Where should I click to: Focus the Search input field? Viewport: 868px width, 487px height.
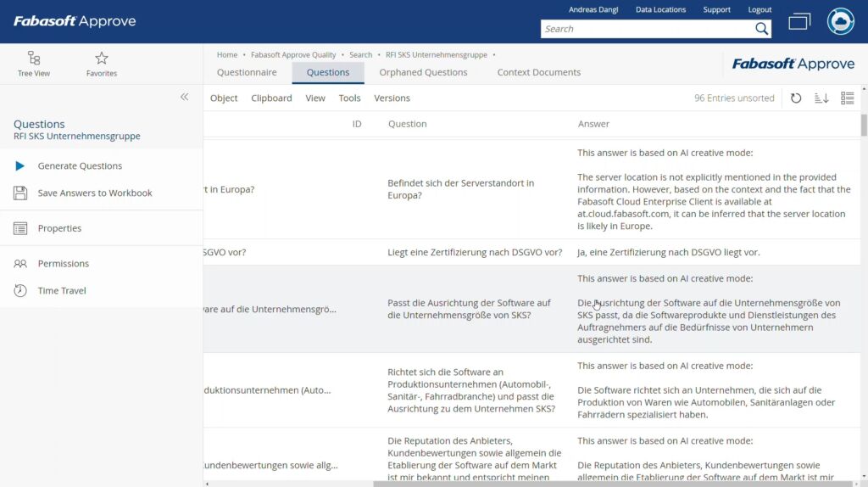647,29
